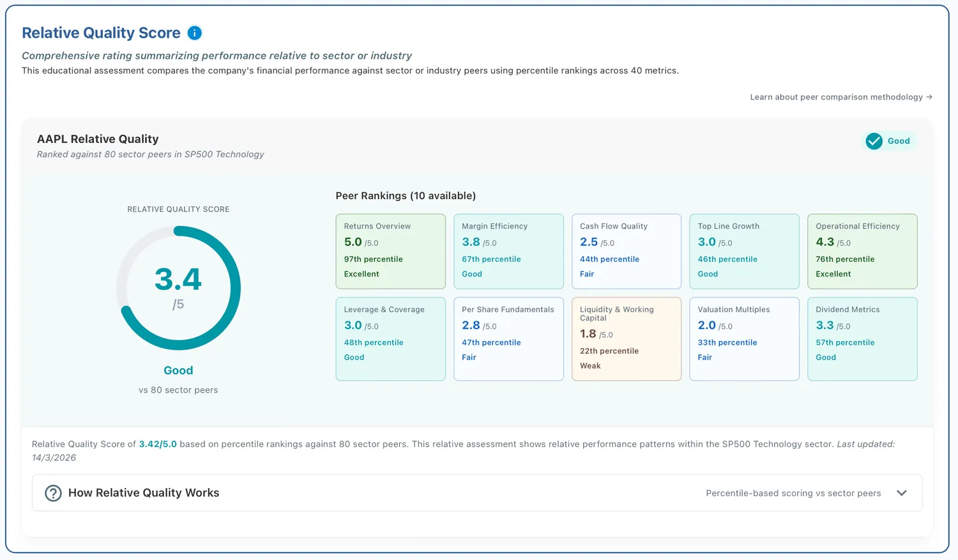The width and height of the screenshot is (958, 560).
Task: Click the 3.42/5.0 score text
Action: pyautogui.click(x=158, y=444)
